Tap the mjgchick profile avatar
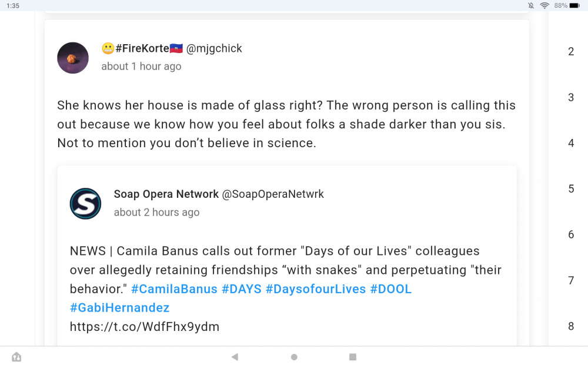The height and width of the screenshot is (368, 588). pos(73,58)
